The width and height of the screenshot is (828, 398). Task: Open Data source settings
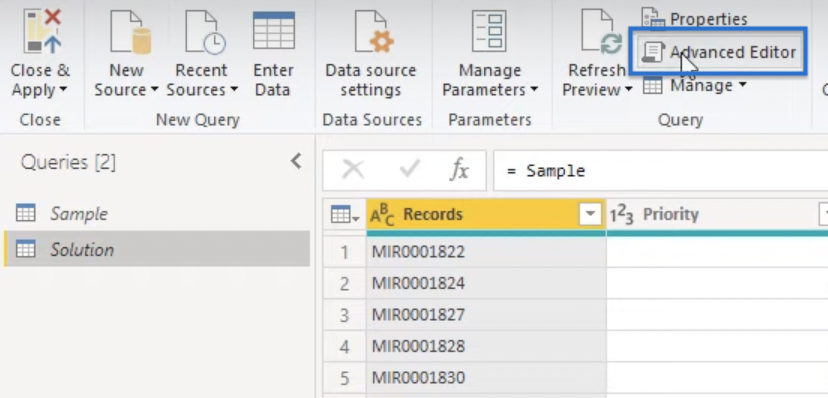(371, 53)
